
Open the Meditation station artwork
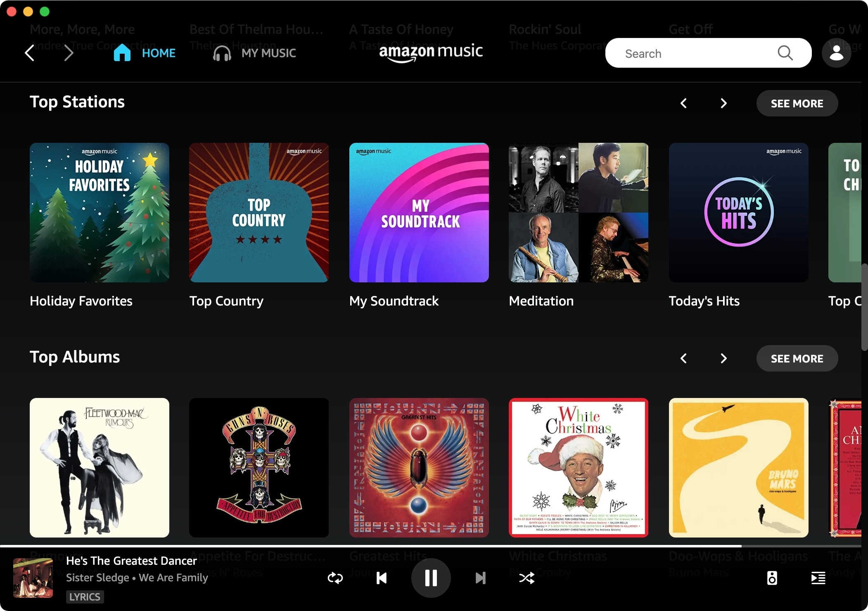(x=579, y=213)
